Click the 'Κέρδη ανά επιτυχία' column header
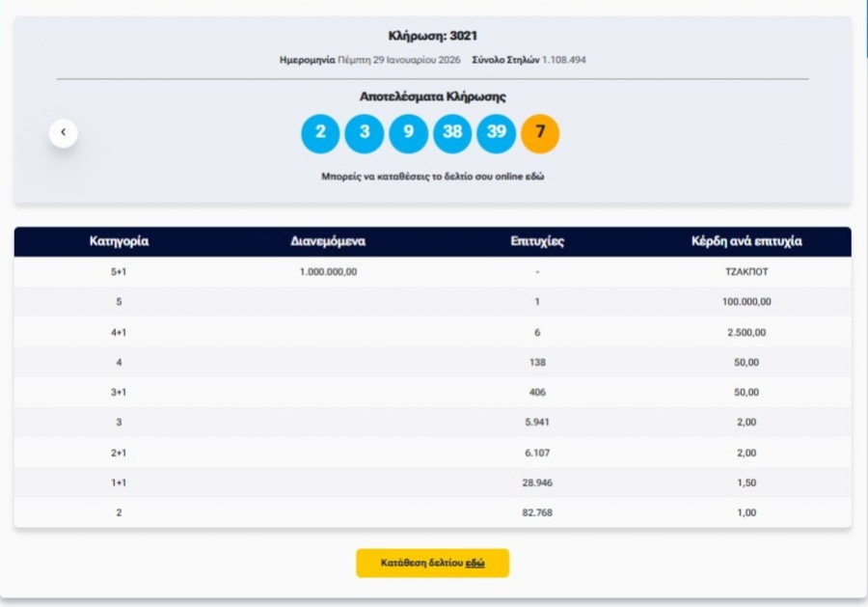This screenshot has height=607, width=868. point(746,241)
